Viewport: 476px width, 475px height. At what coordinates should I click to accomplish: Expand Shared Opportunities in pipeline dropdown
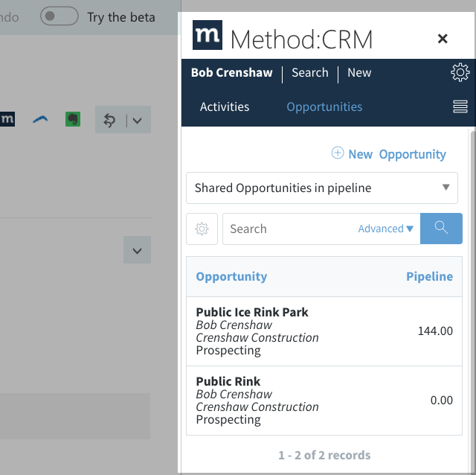point(322,188)
